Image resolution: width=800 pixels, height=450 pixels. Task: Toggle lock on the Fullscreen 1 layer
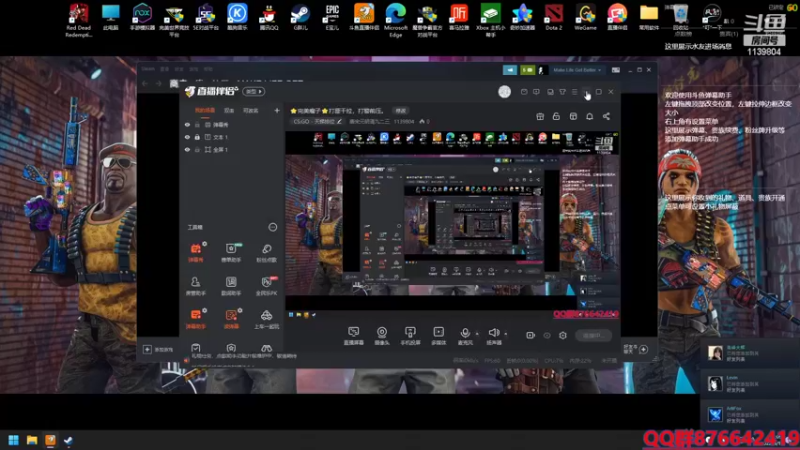(x=197, y=149)
